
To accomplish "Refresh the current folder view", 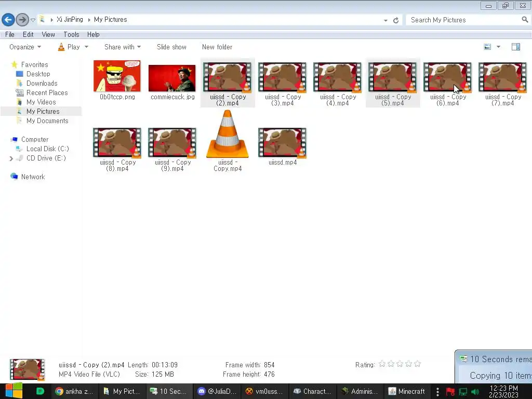I will point(395,20).
